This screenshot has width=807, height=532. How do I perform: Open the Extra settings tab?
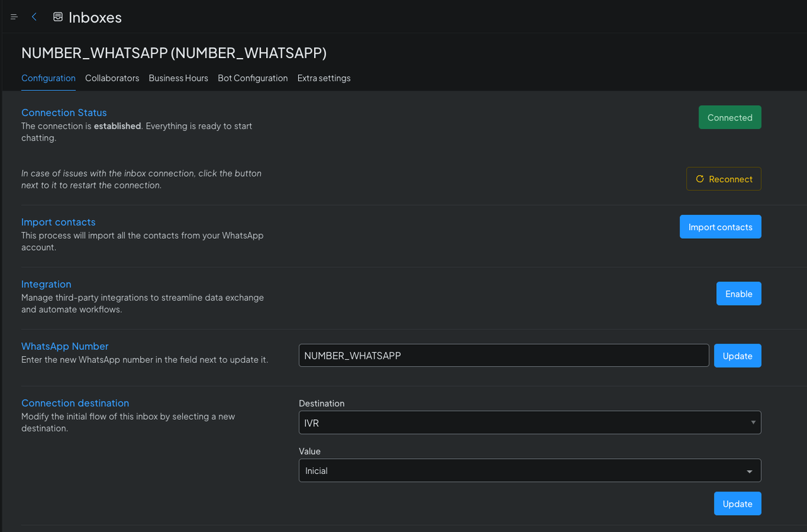pos(324,78)
